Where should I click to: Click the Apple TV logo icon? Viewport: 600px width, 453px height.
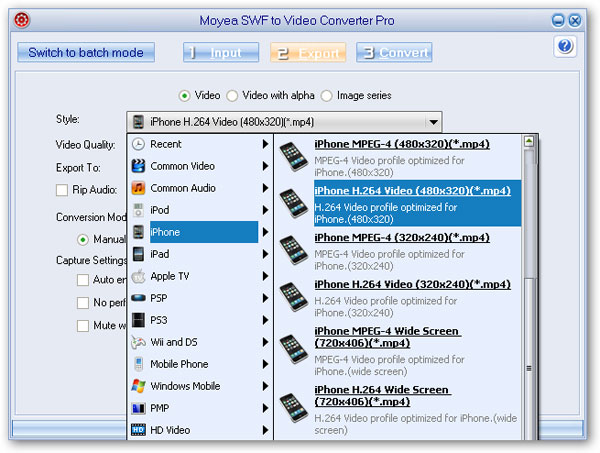[138, 276]
